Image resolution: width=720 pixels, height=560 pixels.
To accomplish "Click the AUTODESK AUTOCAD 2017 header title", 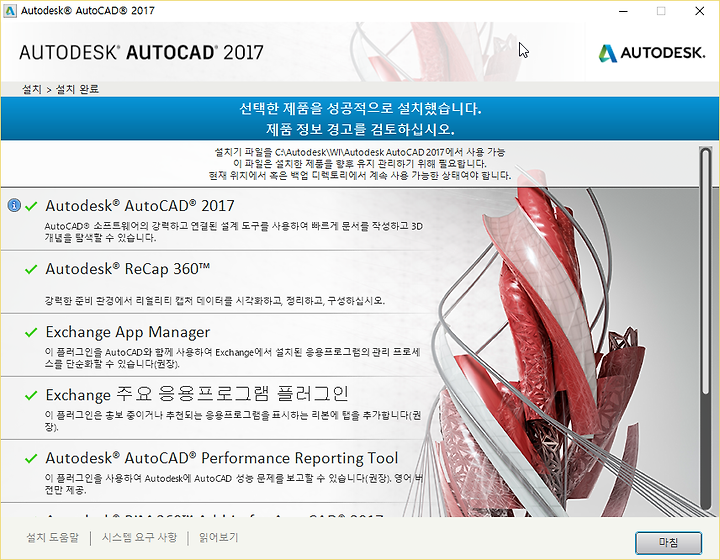I will pos(141,52).
